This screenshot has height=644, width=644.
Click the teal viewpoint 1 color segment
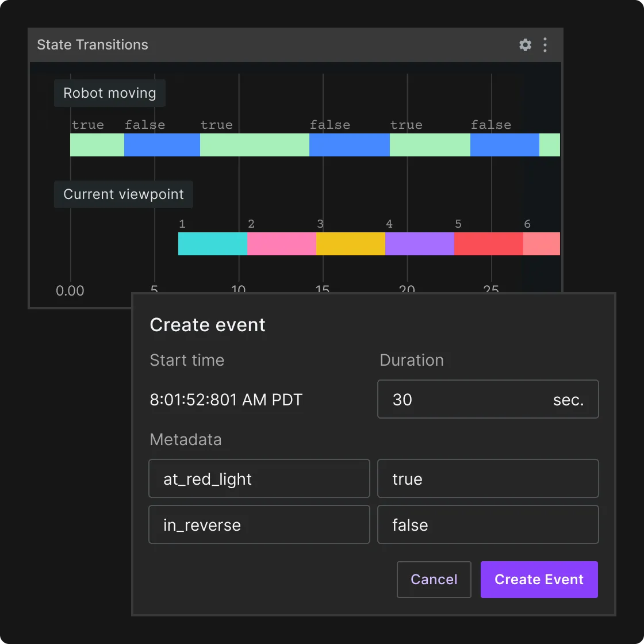(x=212, y=243)
